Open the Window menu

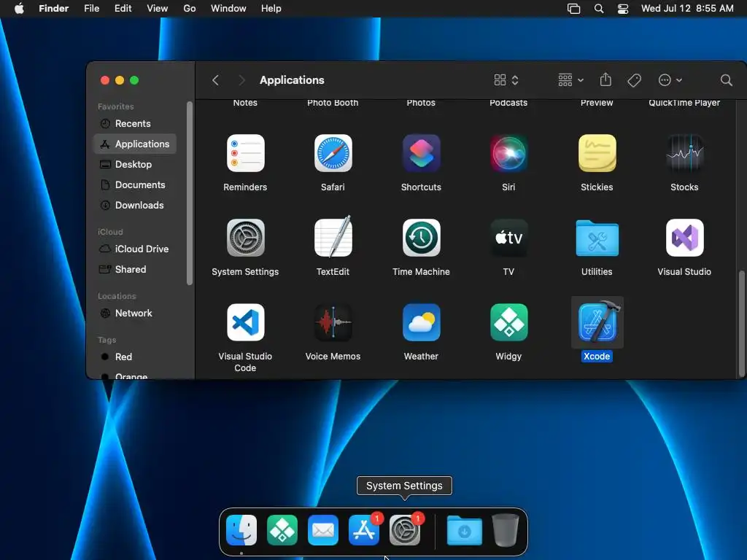[228, 9]
